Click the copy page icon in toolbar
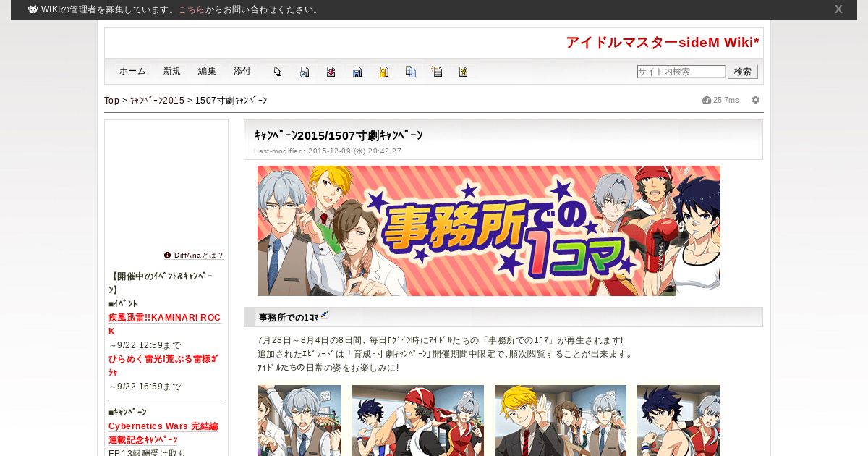This screenshot has height=456, width=868. pos(278,72)
